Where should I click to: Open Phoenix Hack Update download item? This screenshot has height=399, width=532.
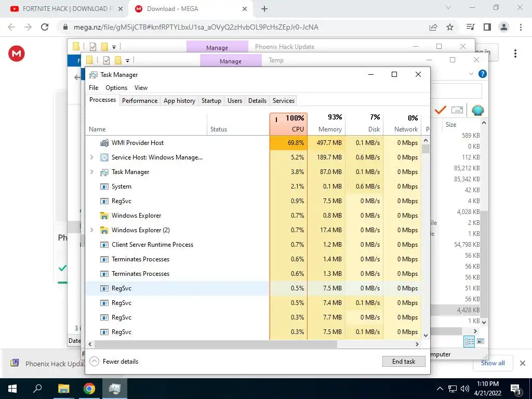[47, 363]
